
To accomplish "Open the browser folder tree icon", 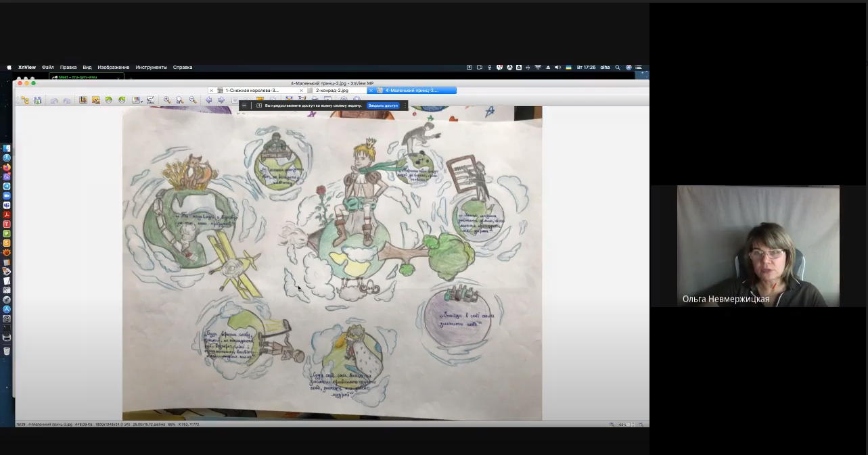I will coord(24,100).
